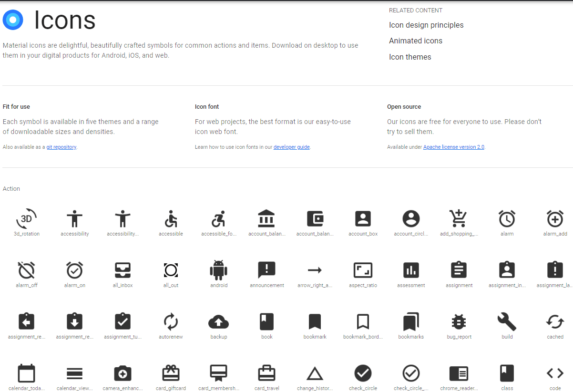Choose the class icon
Image resolution: width=573 pixels, height=392 pixels.
[507, 373]
